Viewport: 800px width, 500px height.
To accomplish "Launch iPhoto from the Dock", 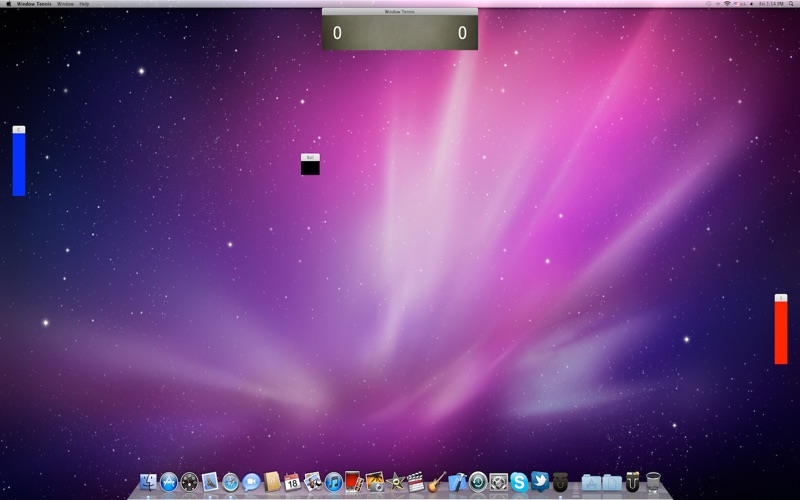I will click(374, 482).
